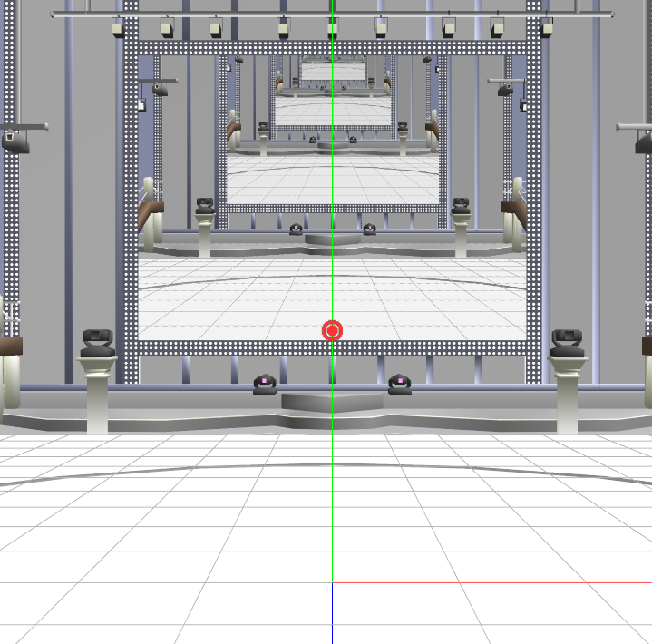Click the dotted LED bottom border of screen
This screenshot has height=644, width=652.
coord(333,348)
